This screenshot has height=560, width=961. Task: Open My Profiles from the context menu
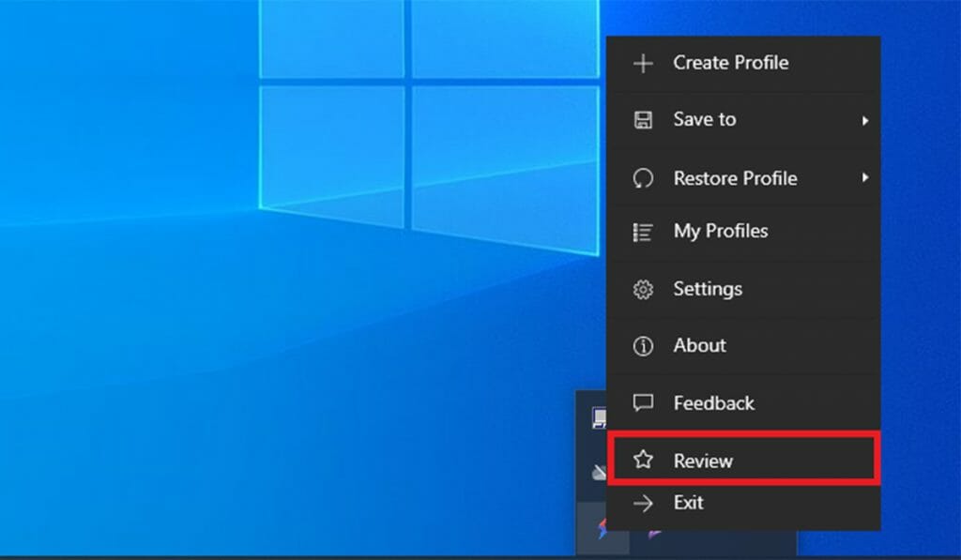click(720, 231)
